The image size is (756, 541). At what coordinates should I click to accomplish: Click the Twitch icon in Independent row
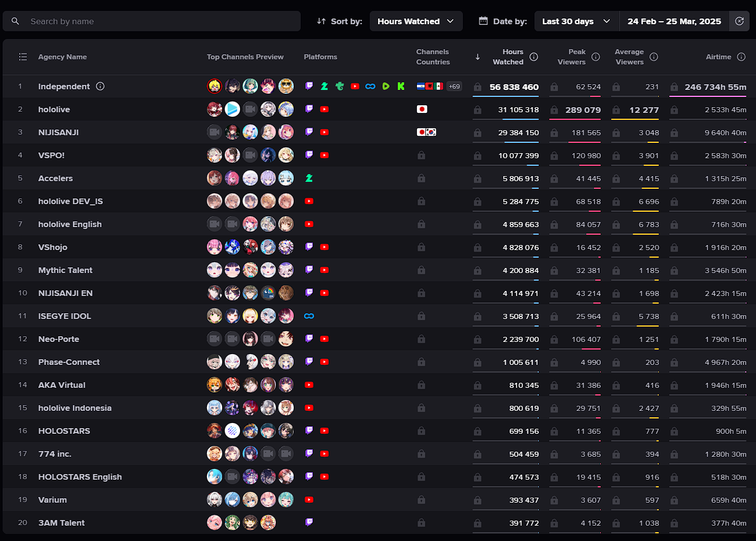309,86
